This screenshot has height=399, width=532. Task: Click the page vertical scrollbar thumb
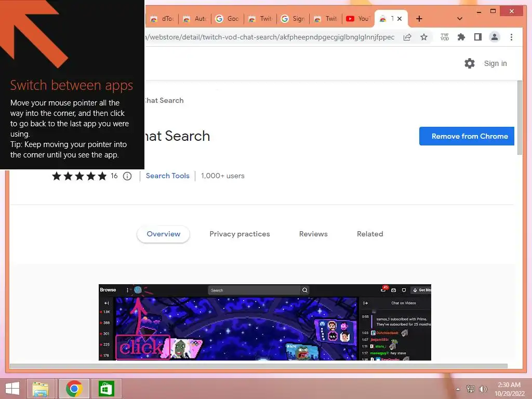[x=519, y=118]
